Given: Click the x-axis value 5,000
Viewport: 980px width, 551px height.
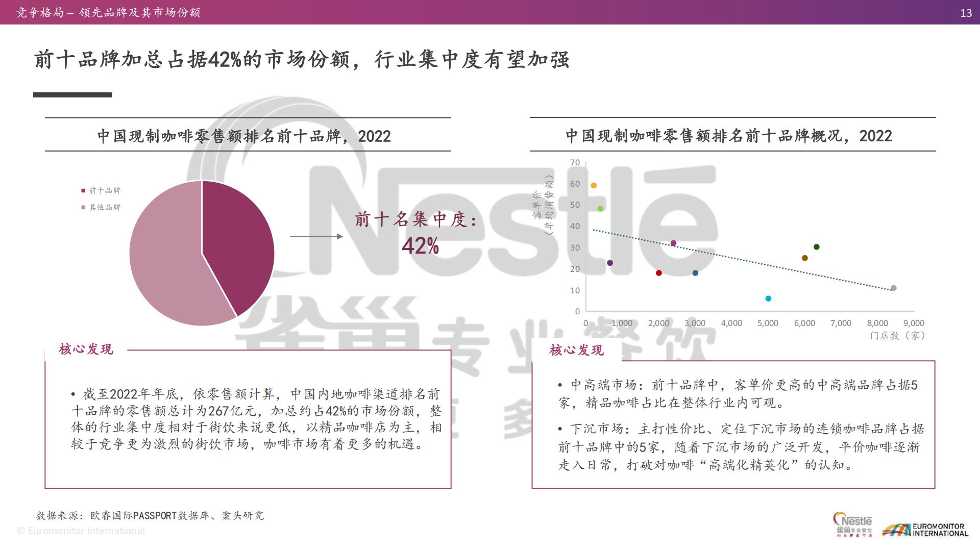Looking at the screenshot, I should pyautogui.click(x=768, y=323).
